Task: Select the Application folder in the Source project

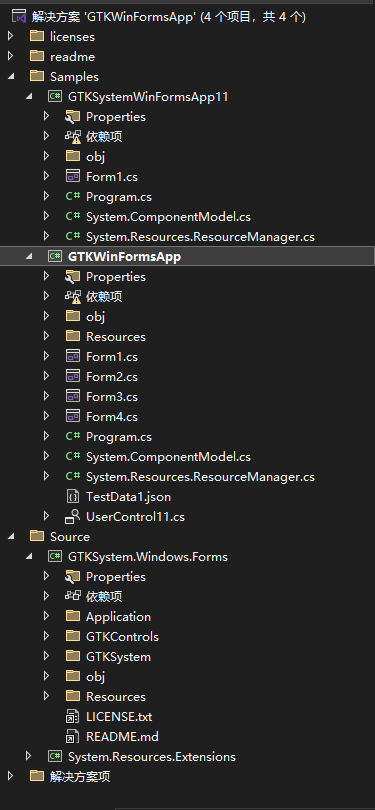Action: [x=118, y=617]
